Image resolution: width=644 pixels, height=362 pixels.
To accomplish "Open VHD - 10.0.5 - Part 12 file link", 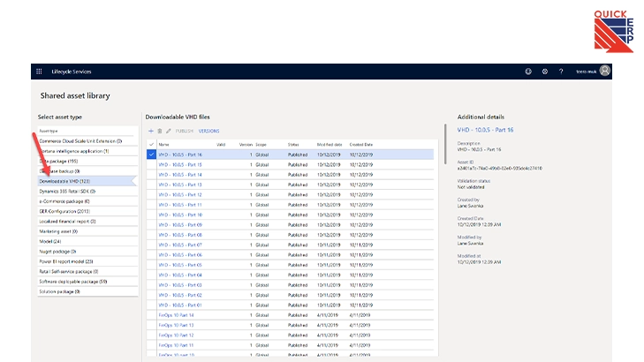I will [x=180, y=195].
